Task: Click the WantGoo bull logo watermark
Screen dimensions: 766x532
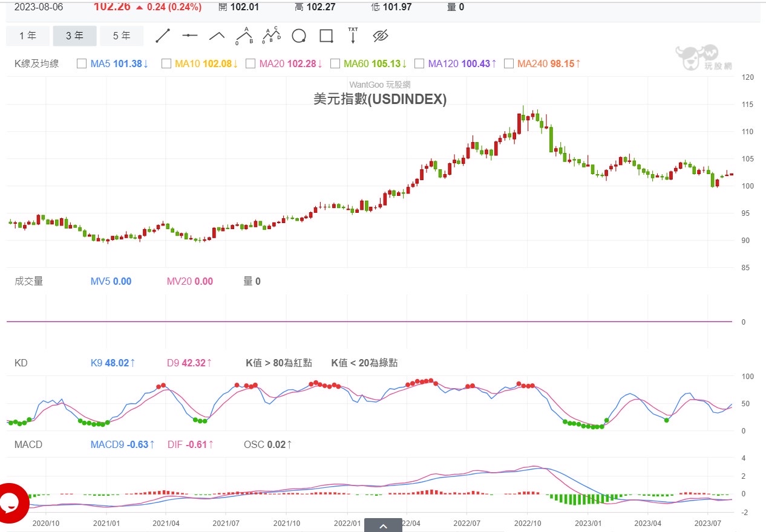Action: [696, 59]
